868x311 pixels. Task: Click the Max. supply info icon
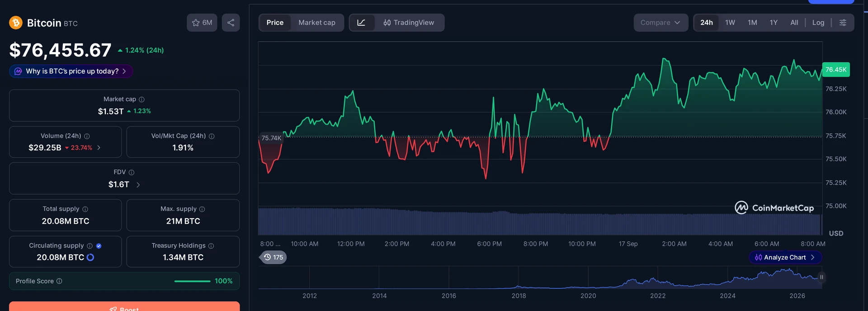coord(202,209)
